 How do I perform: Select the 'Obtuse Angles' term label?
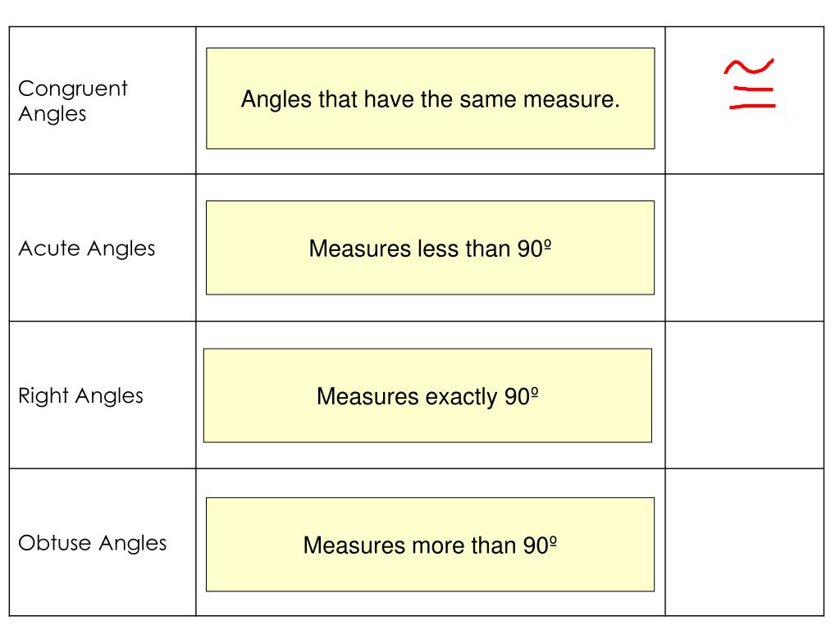93,543
